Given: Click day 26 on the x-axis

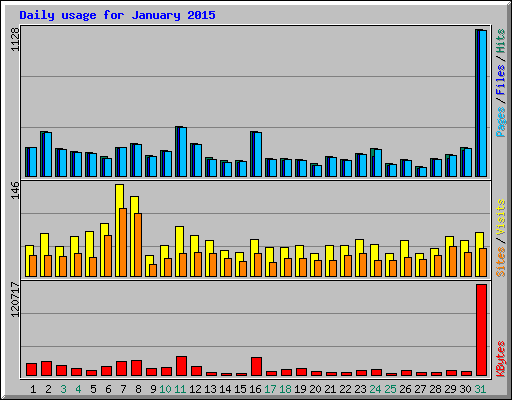Looking at the screenshot, I should (405, 389).
